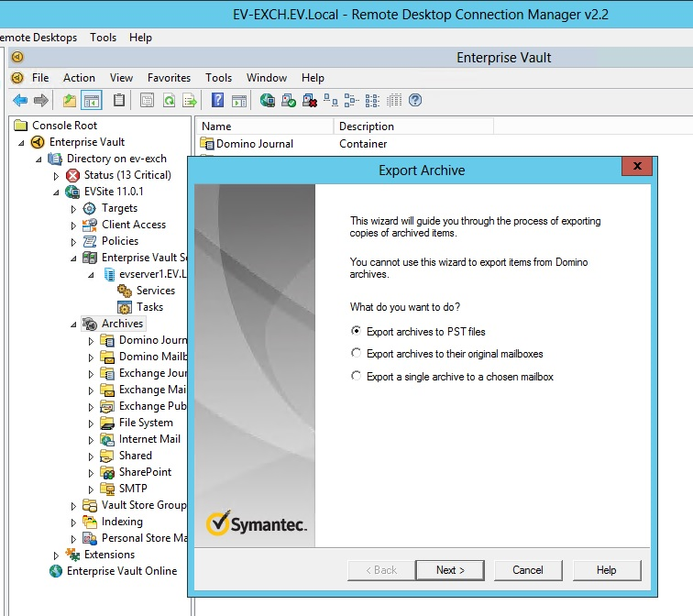This screenshot has height=616, width=693.
Task: Open the View menu
Action: 121,78
